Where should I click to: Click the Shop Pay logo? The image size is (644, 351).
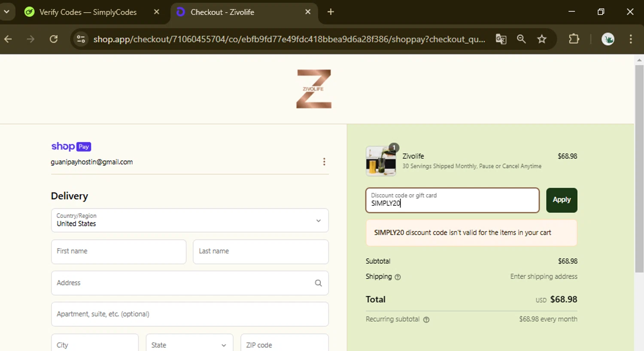pyautogui.click(x=71, y=147)
